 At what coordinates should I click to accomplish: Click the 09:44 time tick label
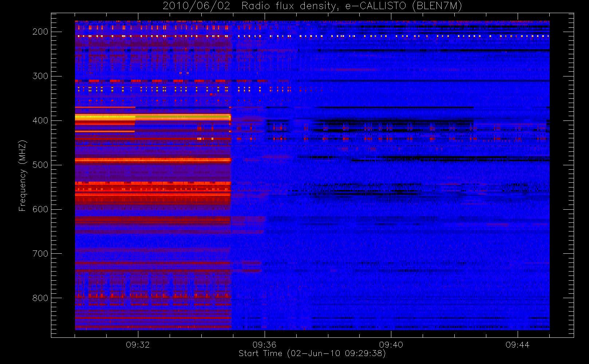coord(517,345)
